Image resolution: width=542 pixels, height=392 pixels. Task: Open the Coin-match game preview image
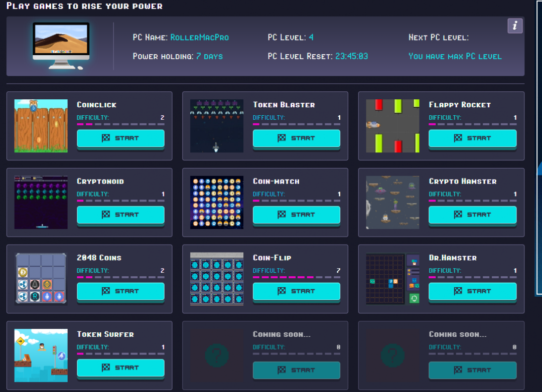[x=217, y=203]
